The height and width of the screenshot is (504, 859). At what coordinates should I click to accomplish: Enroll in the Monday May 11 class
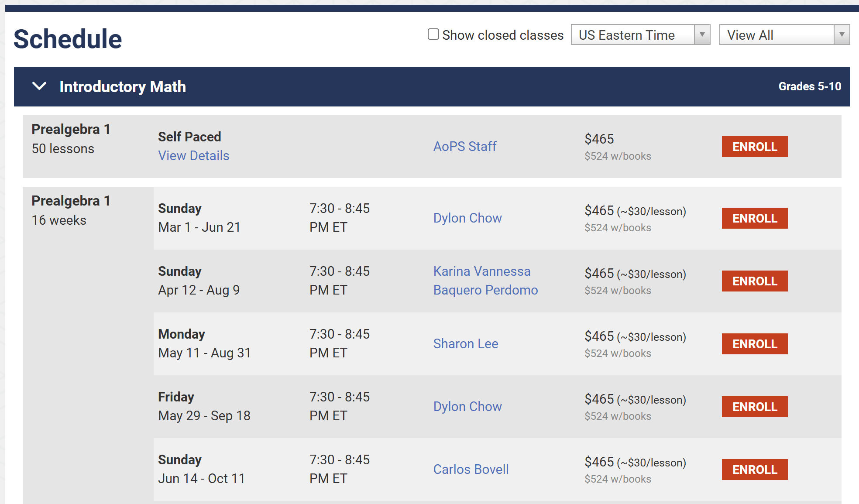click(x=754, y=344)
